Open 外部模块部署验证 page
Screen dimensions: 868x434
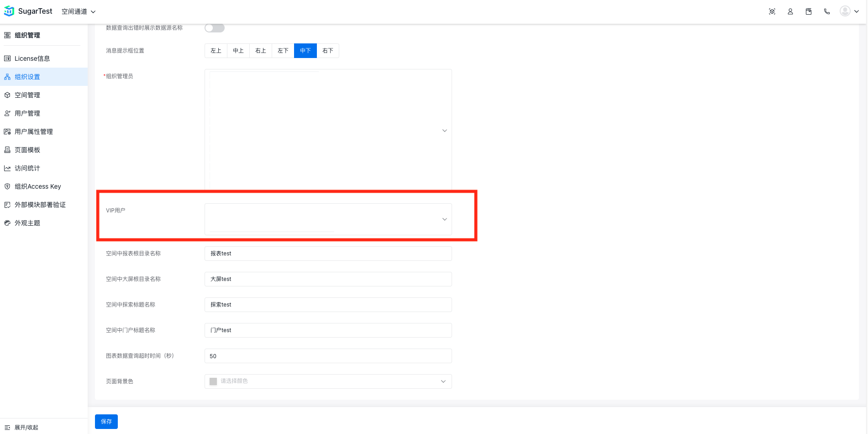44,205
